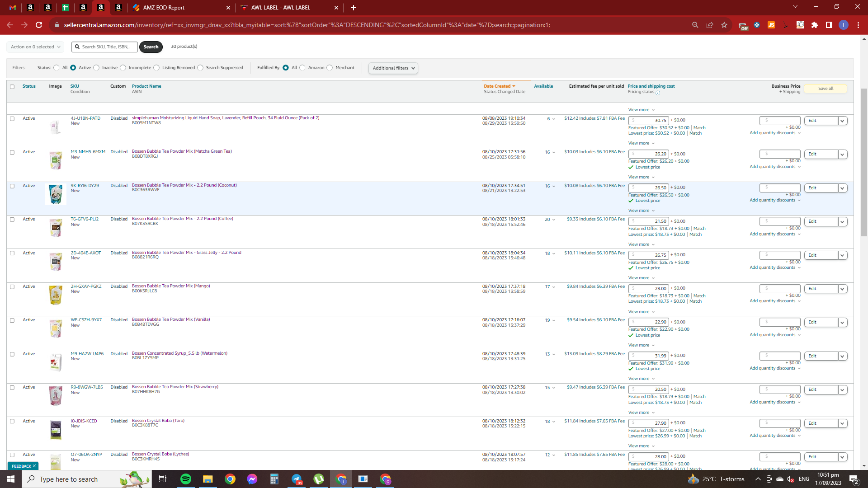Expand View more under the Matcha Green Tea row

point(641,177)
